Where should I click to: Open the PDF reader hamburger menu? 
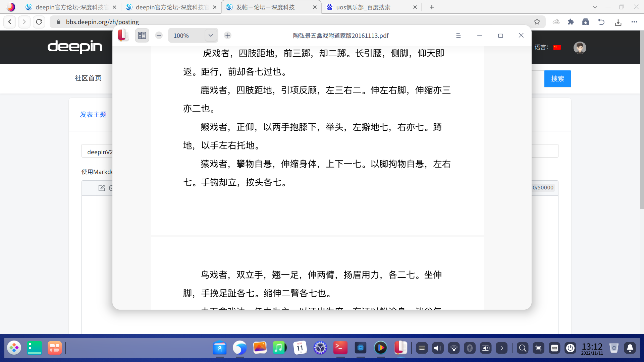(458, 36)
